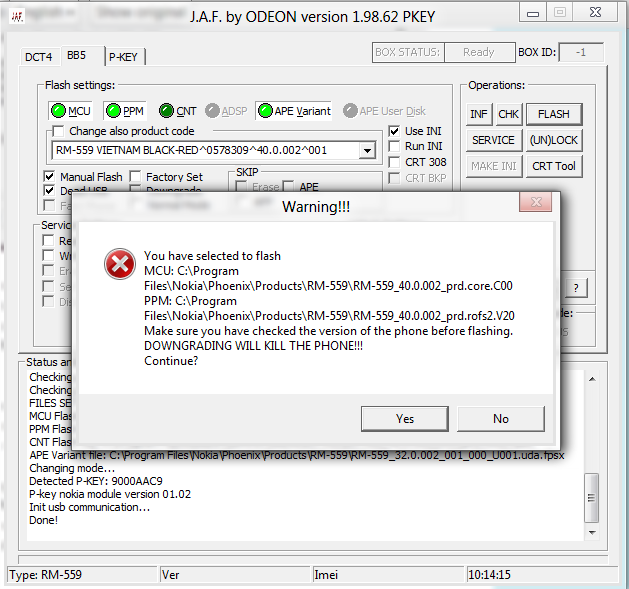Toggle the SKIP Erase checkbox
This screenshot has width=629, height=589.
[x=241, y=187]
